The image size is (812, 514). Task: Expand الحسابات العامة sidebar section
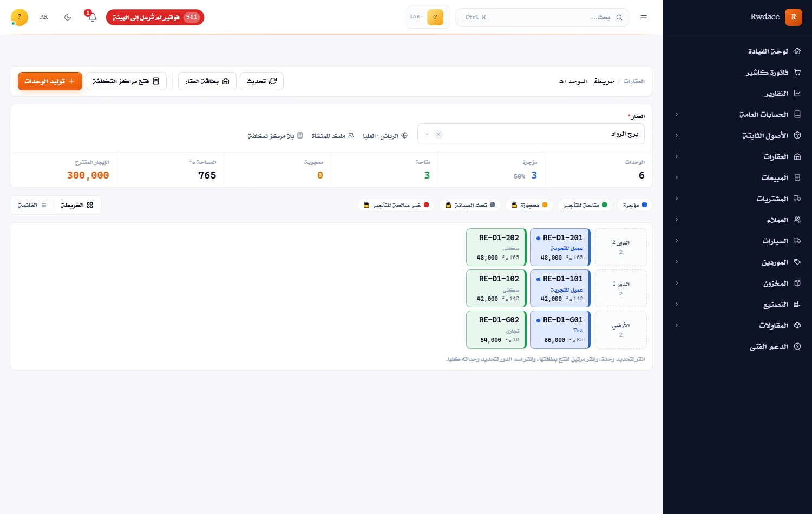[737, 115]
